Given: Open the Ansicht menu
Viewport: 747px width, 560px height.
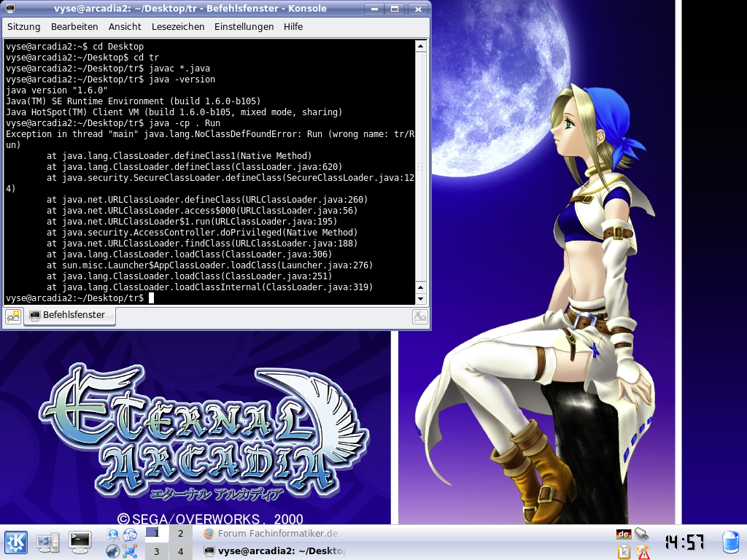Looking at the screenshot, I should coord(125,27).
